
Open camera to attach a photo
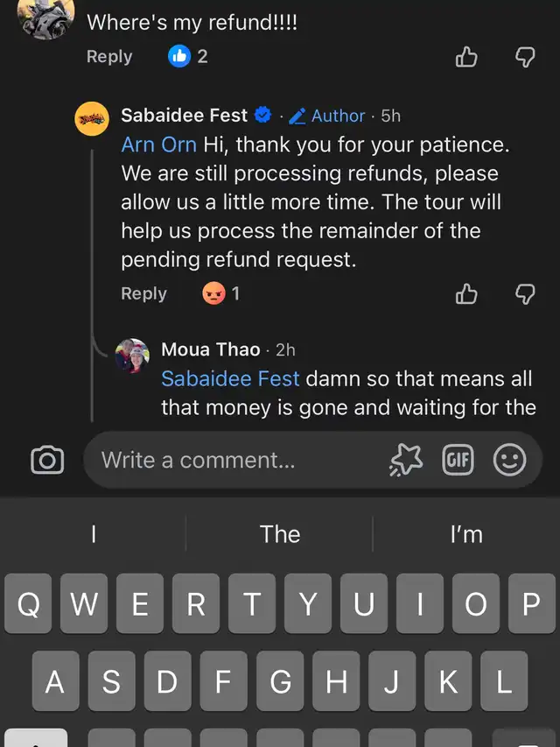(47, 460)
